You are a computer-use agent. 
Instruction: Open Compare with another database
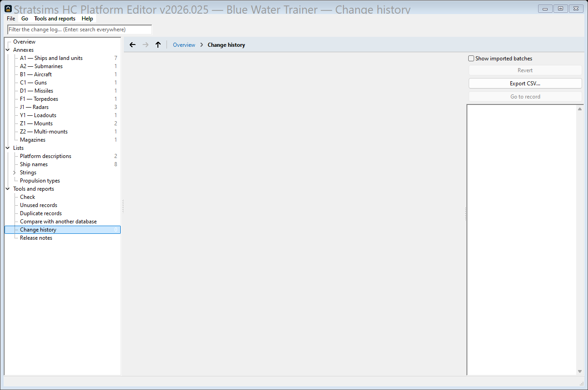[58, 222]
